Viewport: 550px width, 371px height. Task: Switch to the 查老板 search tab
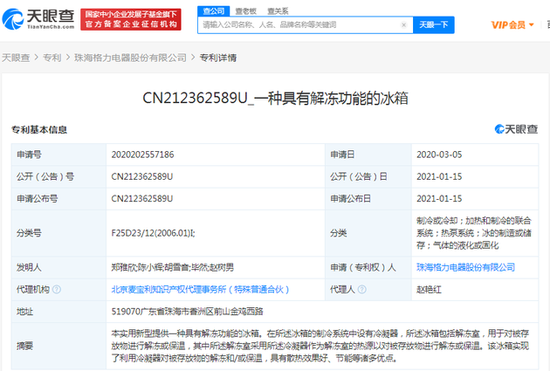(246, 11)
